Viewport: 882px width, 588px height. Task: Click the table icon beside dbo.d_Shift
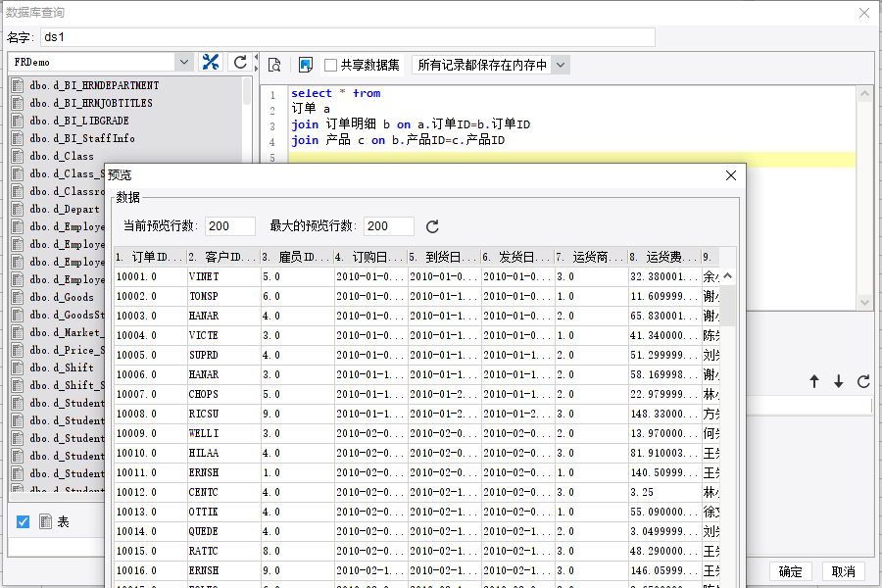pos(18,367)
